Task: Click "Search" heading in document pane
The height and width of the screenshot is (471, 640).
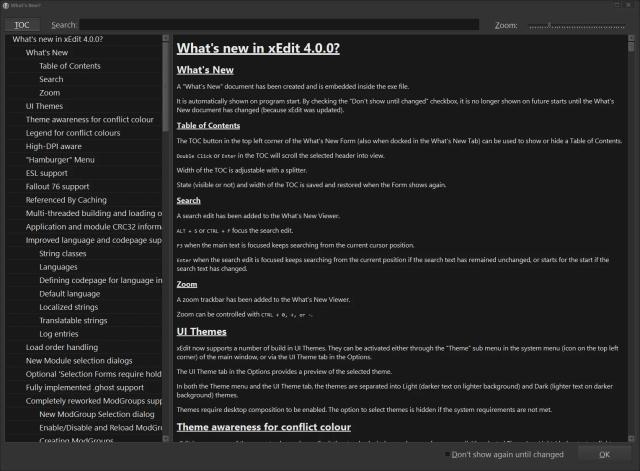Action: click(189, 201)
